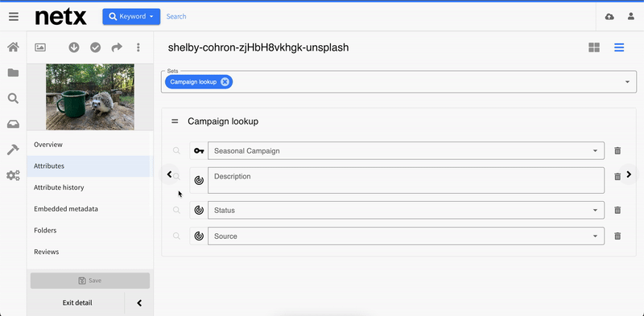Open the Keyword search type dropdown

coord(131,16)
